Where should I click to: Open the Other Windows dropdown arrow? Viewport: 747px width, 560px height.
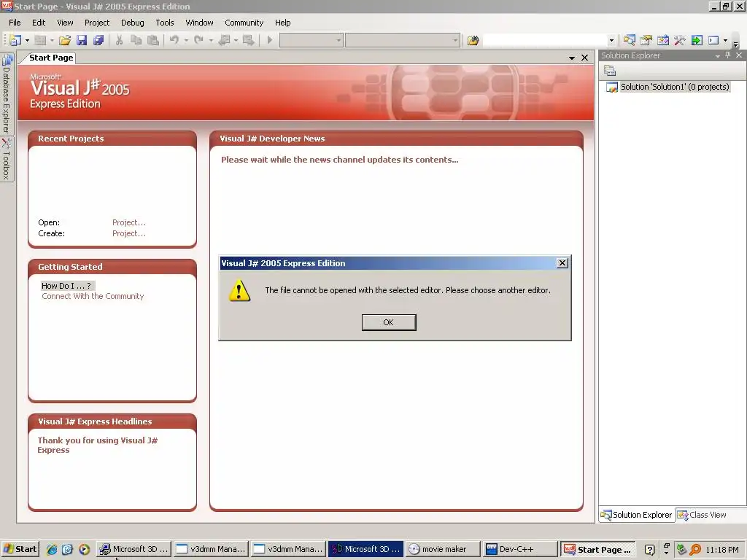[725, 41]
